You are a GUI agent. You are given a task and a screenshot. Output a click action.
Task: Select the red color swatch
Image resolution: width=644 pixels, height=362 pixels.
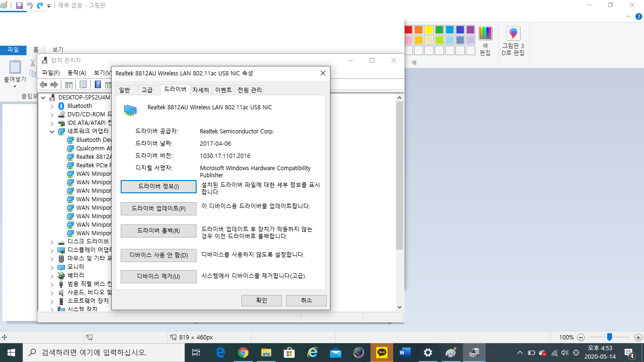pos(408,30)
